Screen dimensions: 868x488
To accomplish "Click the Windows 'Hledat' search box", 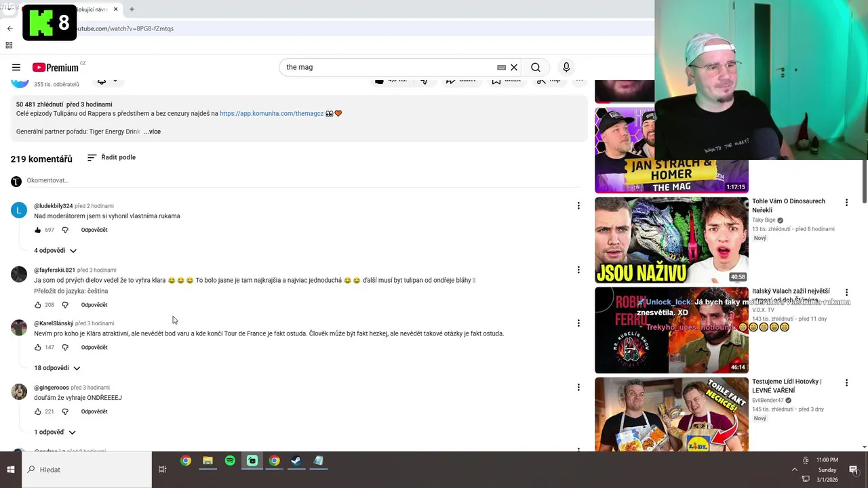I will 87,470.
